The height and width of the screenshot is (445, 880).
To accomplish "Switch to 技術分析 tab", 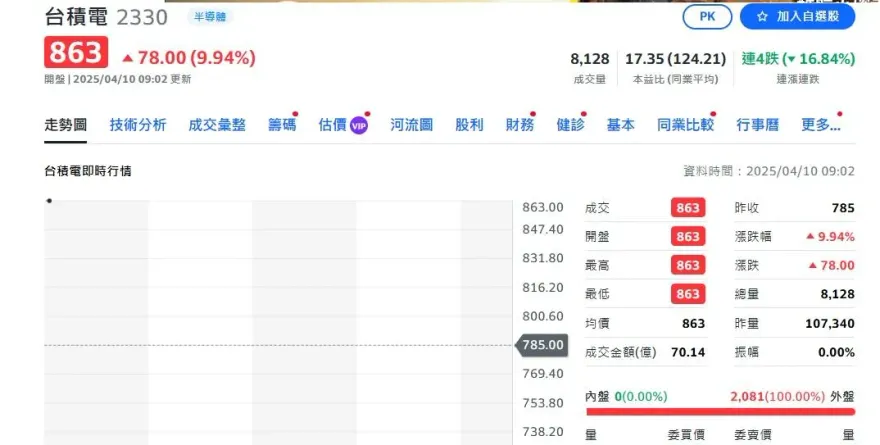I will (x=138, y=125).
